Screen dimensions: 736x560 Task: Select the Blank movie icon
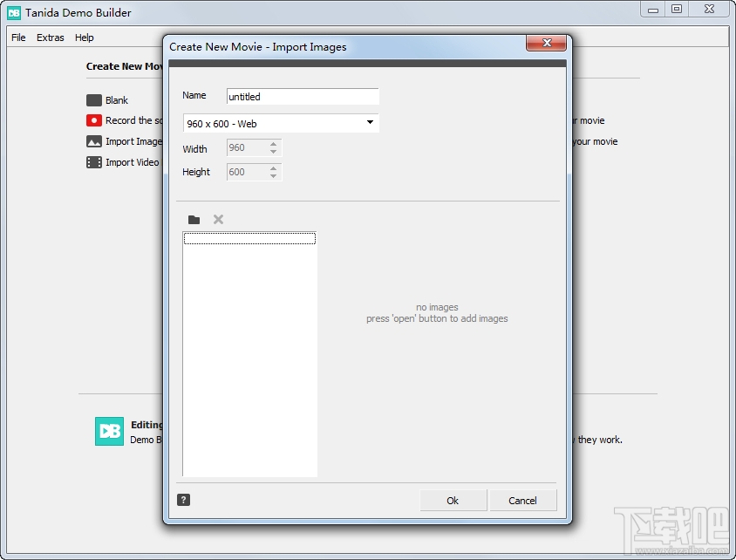point(93,99)
